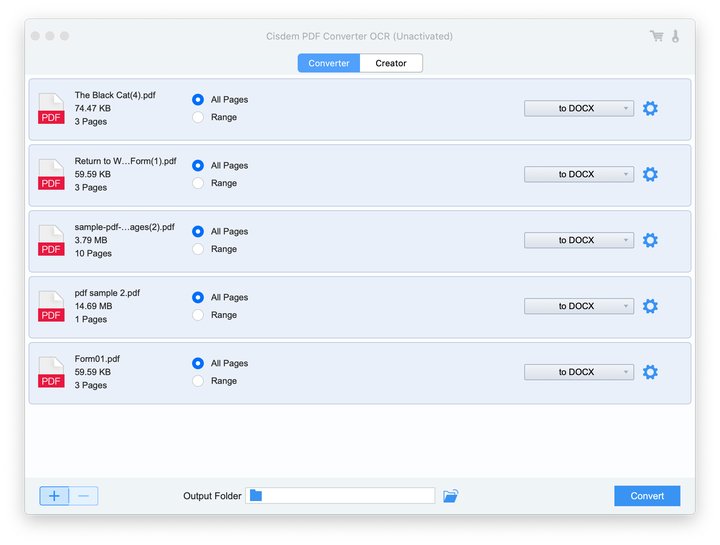Select All Pages for The Black Cat(4).pdf

198,100
